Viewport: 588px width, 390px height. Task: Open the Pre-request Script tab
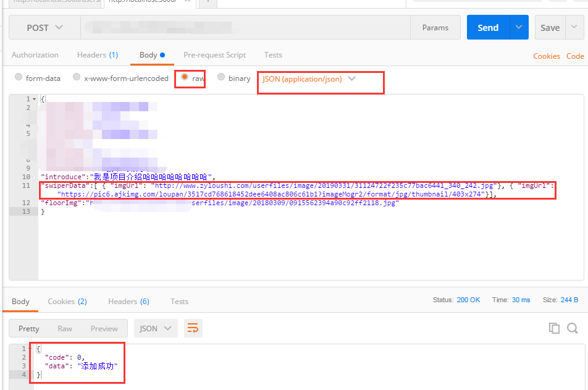pos(214,55)
